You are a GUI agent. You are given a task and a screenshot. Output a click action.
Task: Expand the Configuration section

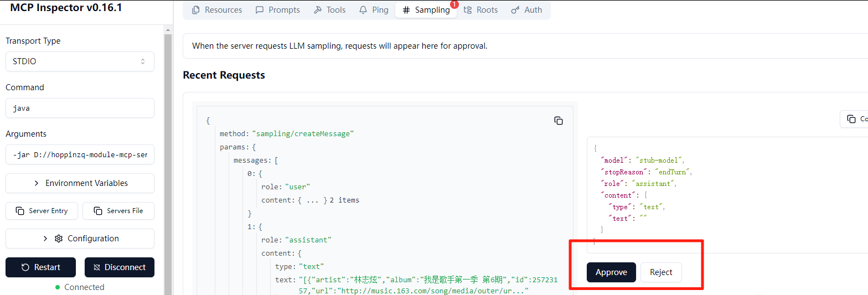click(x=80, y=239)
